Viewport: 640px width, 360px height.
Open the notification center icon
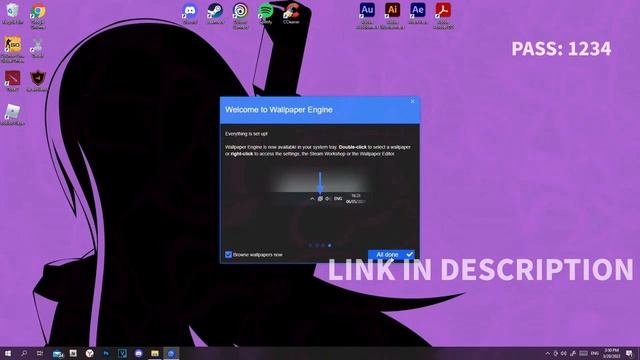coord(629,353)
